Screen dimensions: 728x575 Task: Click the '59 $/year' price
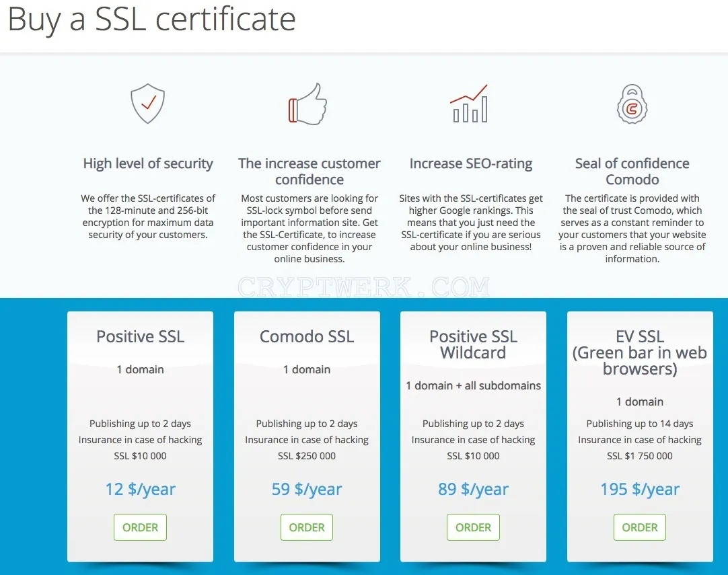coord(306,489)
